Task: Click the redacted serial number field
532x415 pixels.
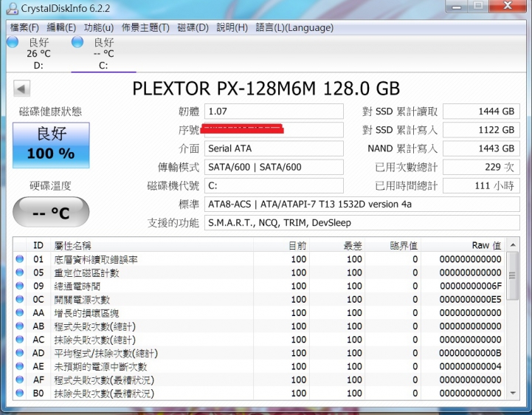Action: coord(274,130)
